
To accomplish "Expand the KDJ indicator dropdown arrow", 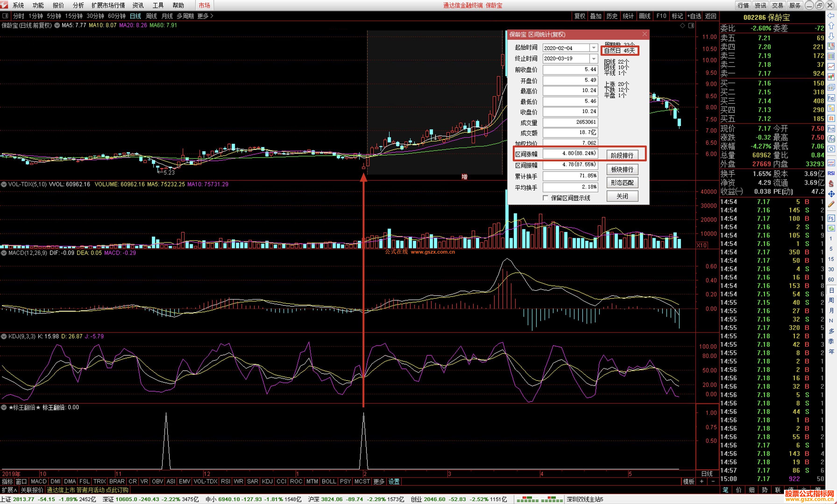I will pos(4,336).
